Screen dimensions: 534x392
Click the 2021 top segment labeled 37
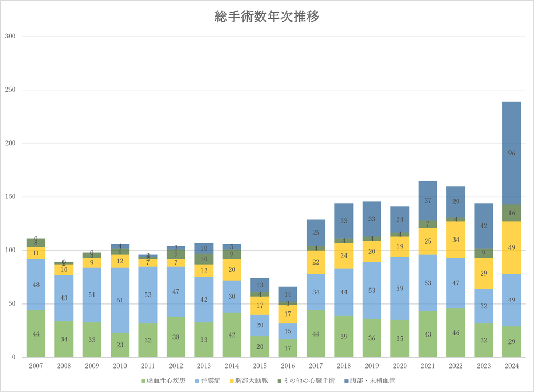(428, 201)
